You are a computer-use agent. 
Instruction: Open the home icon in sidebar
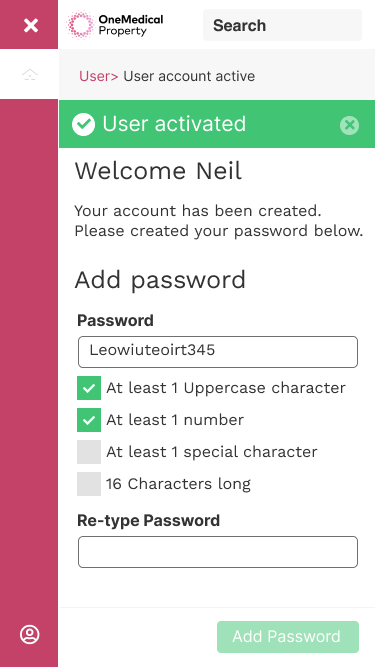point(30,74)
